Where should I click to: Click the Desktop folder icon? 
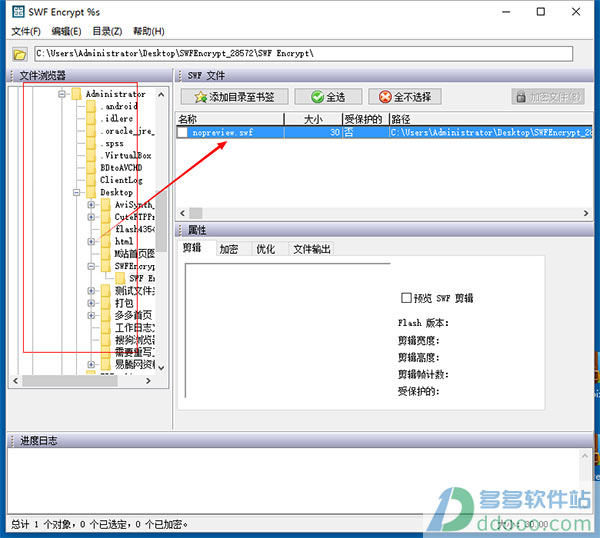(91, 192)
